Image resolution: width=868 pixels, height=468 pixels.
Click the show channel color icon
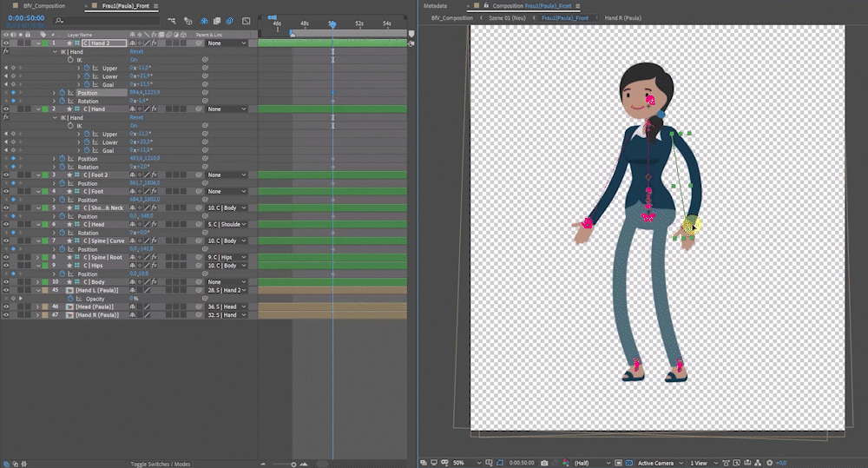[x=565, y=463]
